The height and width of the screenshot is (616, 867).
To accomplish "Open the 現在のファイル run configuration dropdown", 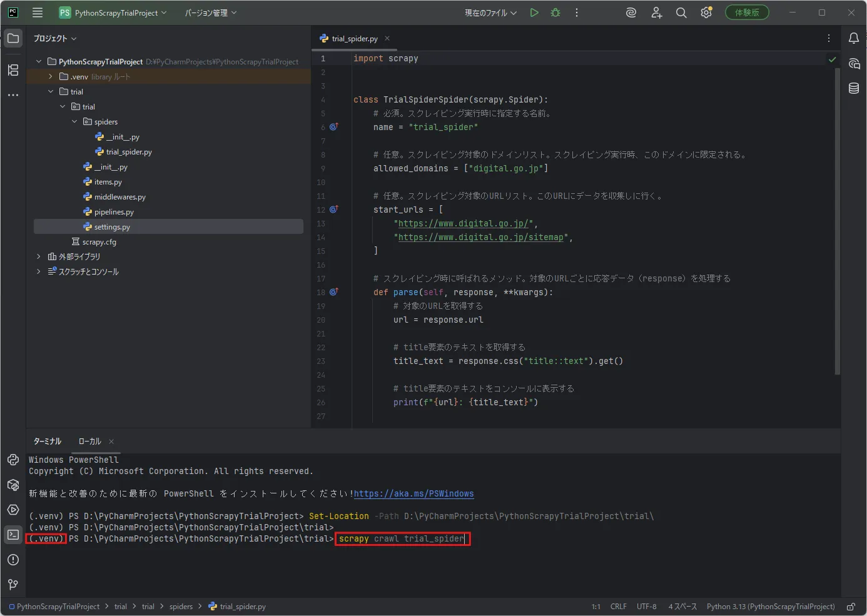I will point(490,13).
